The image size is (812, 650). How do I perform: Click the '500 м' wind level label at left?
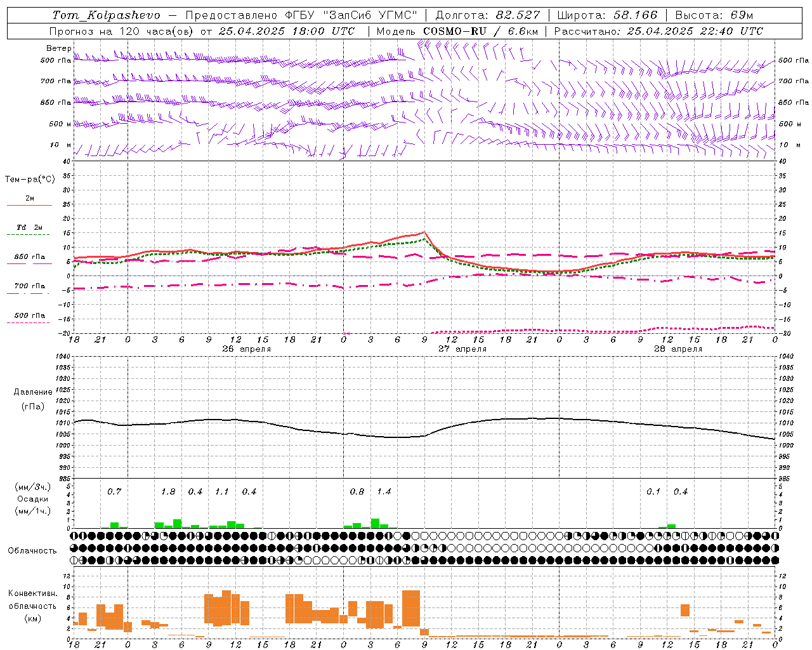(61, 124)
